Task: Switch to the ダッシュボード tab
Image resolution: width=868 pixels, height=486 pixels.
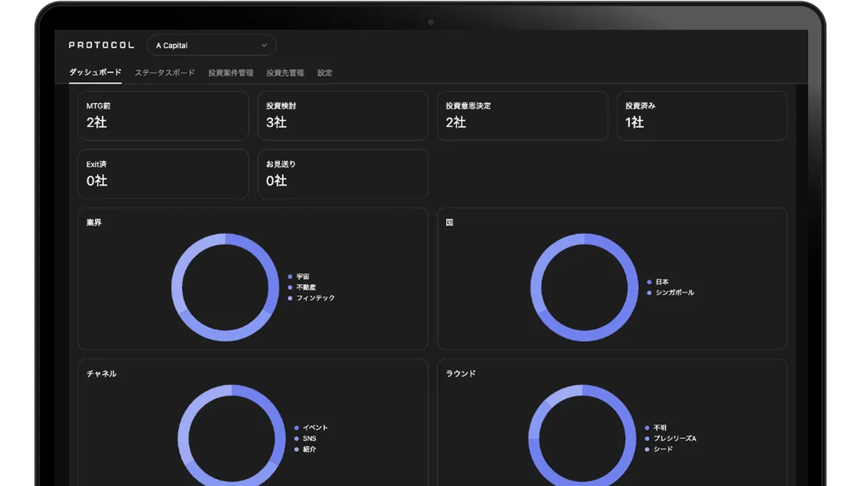Action: click(95, 73)
